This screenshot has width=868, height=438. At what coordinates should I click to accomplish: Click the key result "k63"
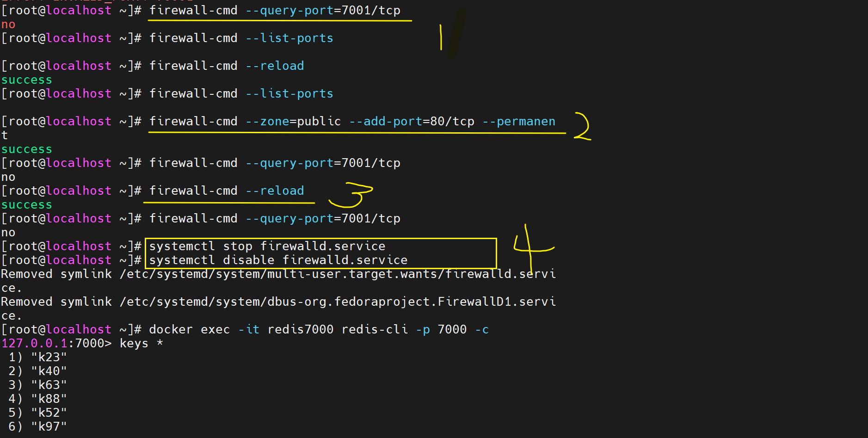49,385
